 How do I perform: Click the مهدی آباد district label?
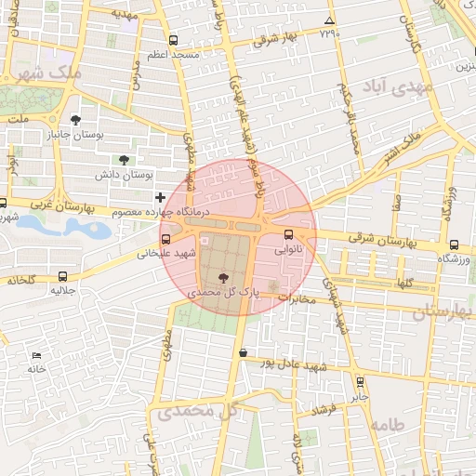click(x=398, y=87)
